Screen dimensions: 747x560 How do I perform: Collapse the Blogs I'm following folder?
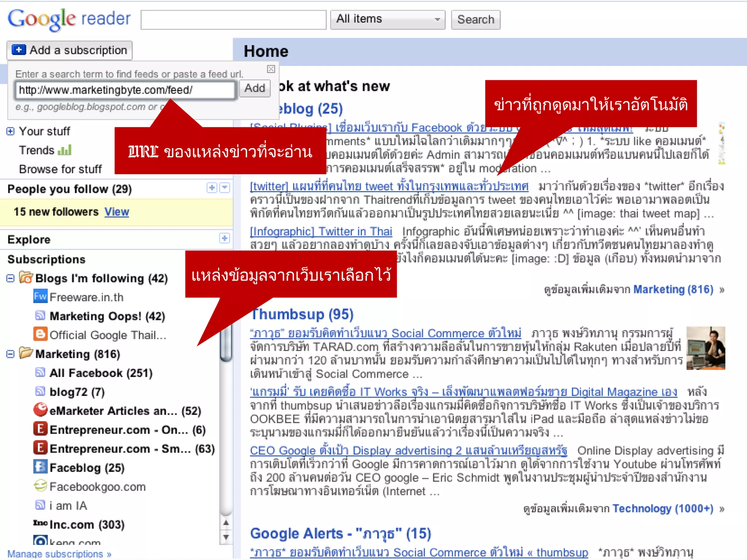(11, 279)
